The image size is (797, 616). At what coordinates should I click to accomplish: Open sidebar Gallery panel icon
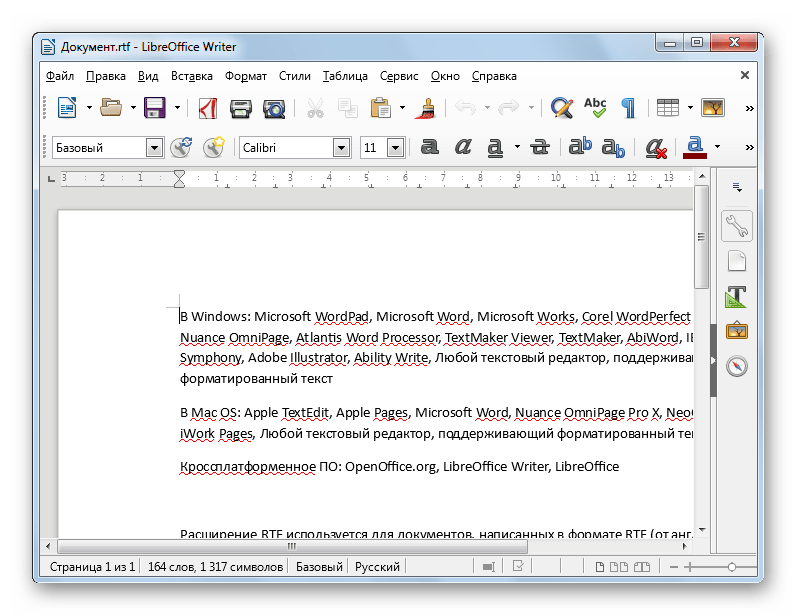pos(737,331)
